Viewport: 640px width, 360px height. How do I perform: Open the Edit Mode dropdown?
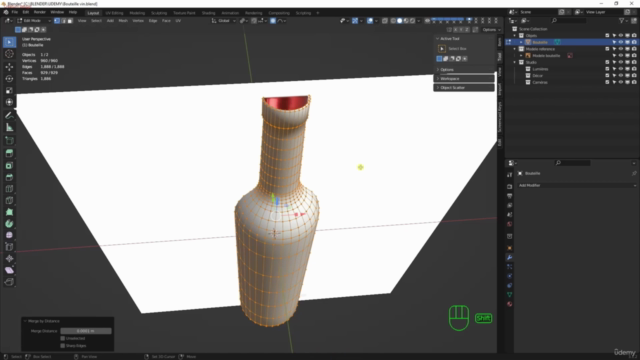(x=34, y=20)
